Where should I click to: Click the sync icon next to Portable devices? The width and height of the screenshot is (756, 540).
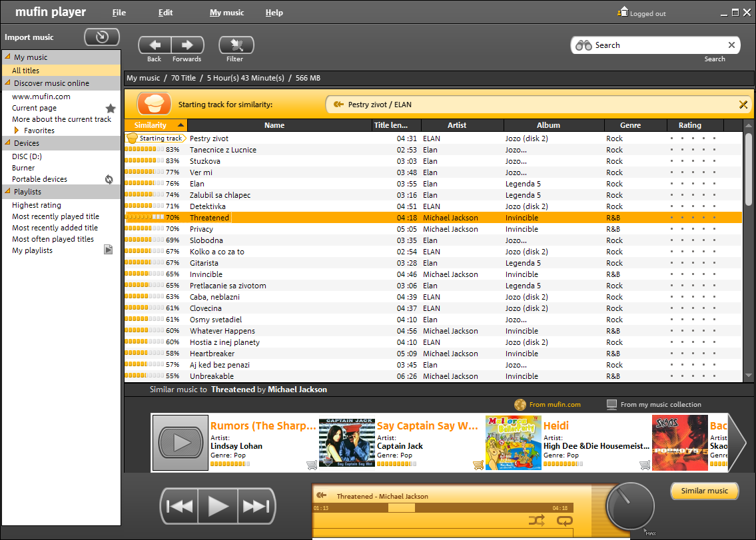coord(109,179)
